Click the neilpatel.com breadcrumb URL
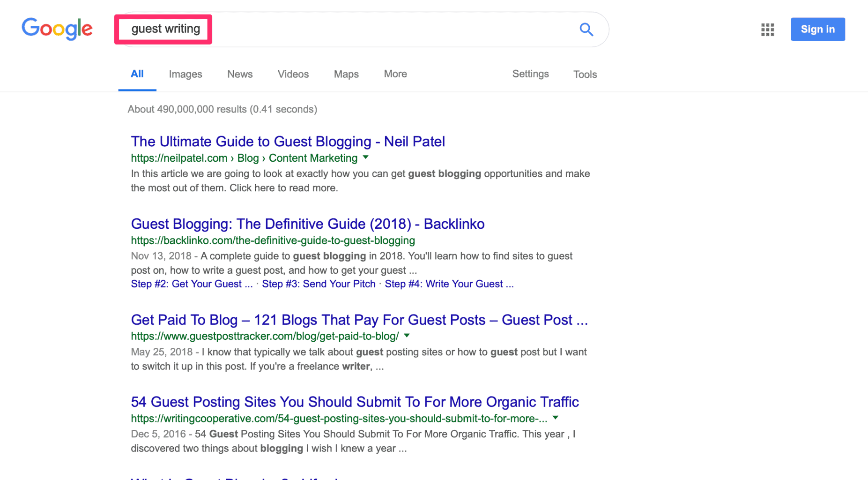The image size is (868, 480). (x=244, y=158)
